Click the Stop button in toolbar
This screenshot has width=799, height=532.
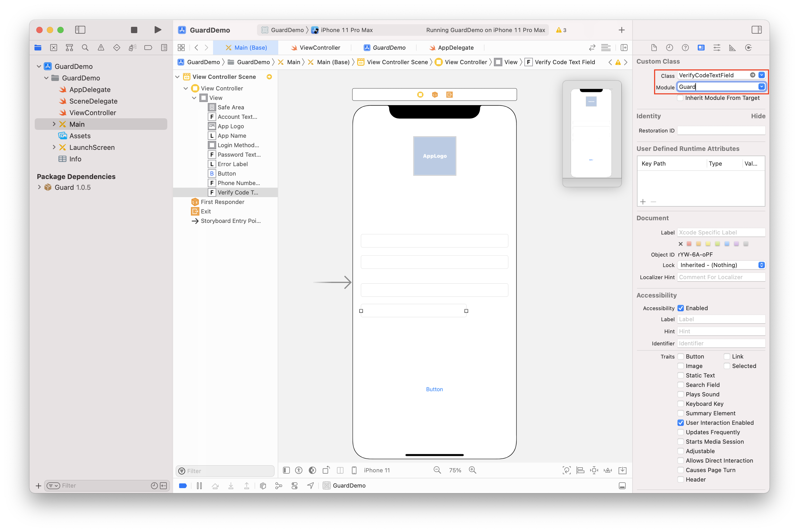tap(134, 30)
